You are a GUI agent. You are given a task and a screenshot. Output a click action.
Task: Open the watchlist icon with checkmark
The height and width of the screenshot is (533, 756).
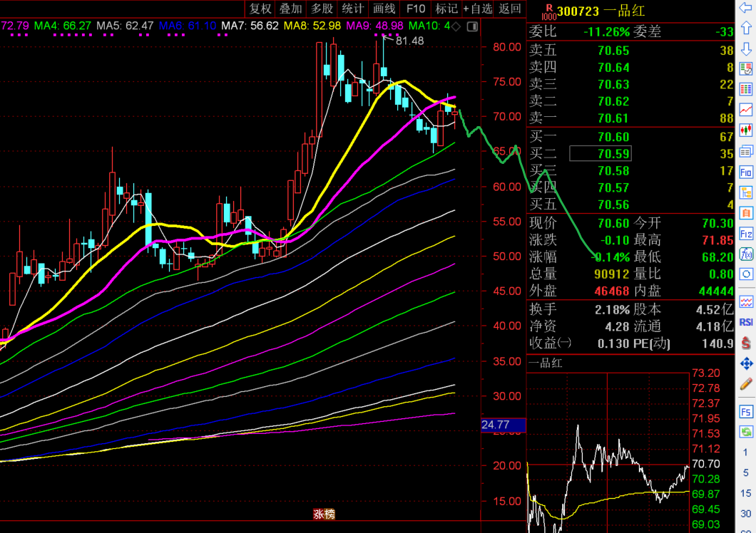click(746, 69)
